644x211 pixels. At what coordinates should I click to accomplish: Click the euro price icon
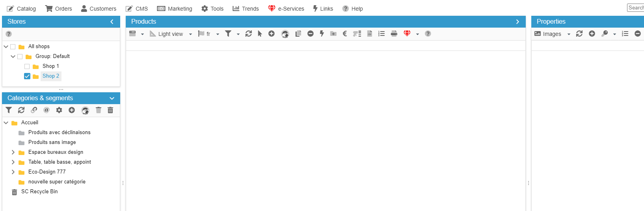[345, 34]
